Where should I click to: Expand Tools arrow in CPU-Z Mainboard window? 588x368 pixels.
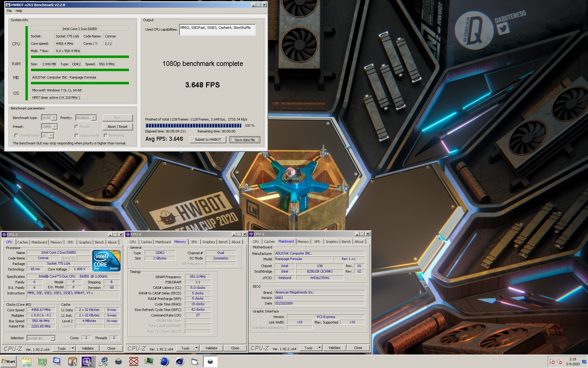(319, 348)
